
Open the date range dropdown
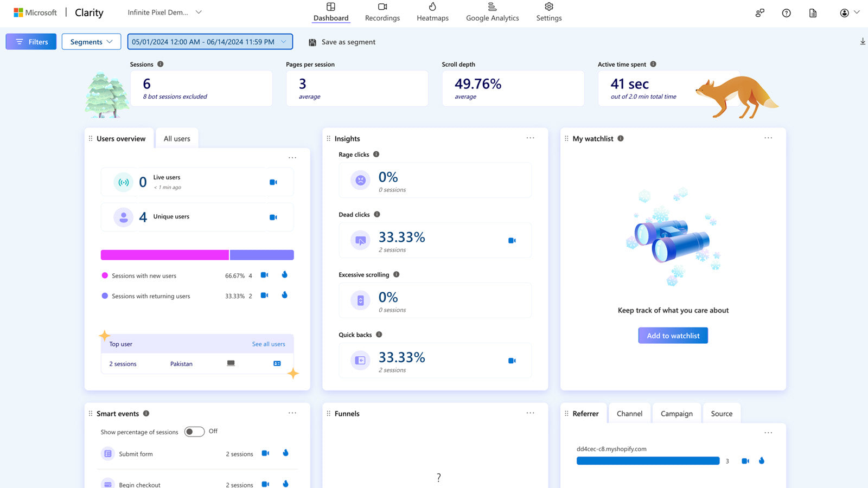click(x=210, y=42)
